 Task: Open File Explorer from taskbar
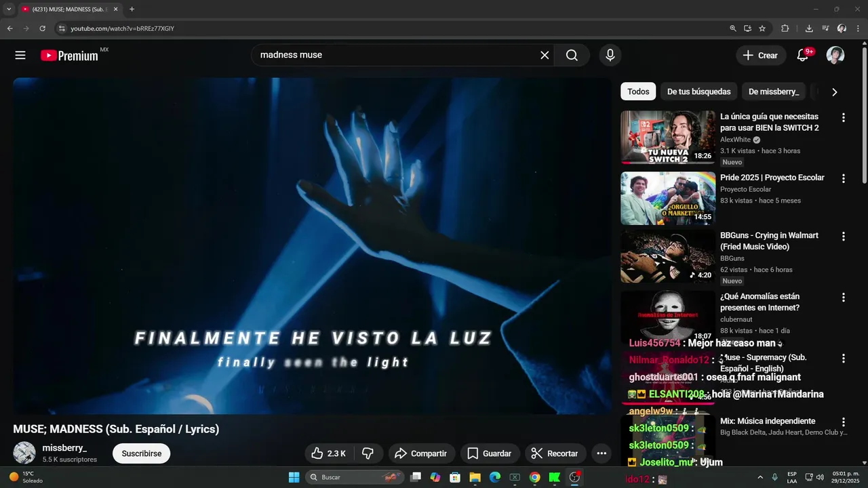(475, 477)
